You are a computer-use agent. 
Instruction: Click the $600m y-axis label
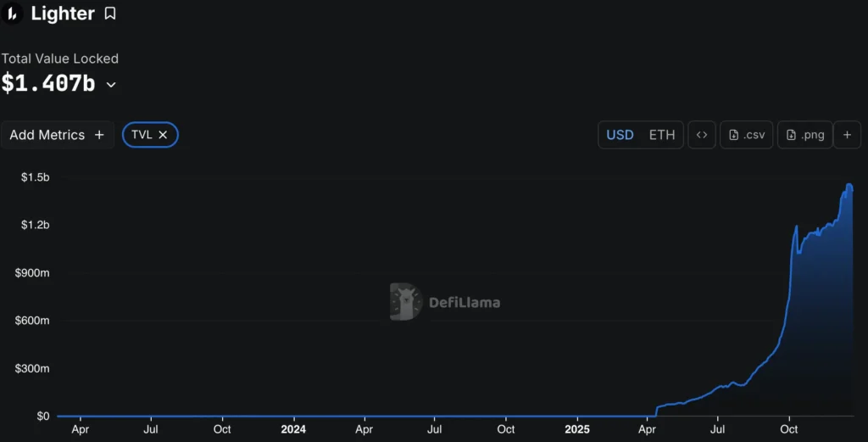coord(32,320)
